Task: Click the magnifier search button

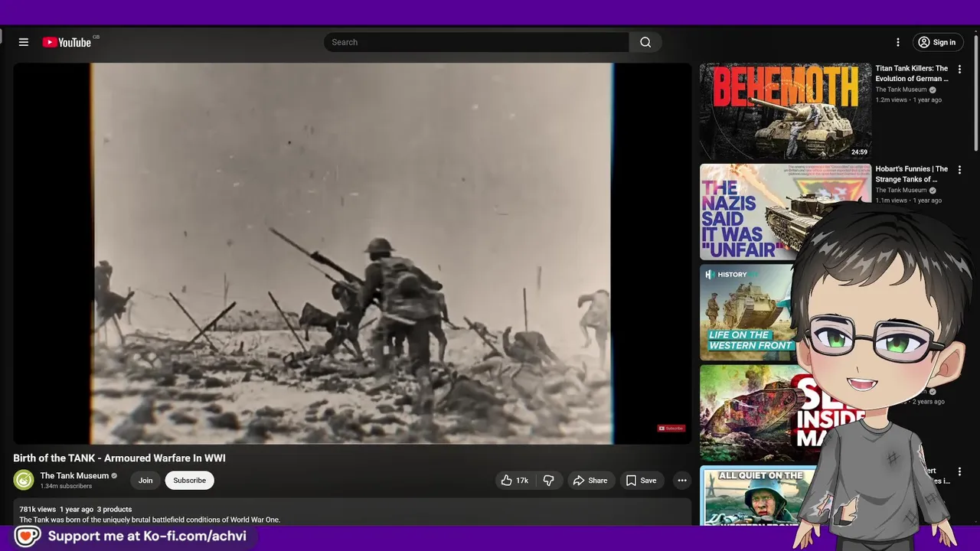Action: click(645, 42)
